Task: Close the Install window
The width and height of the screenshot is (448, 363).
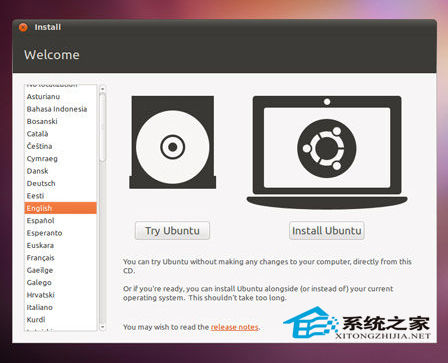Action: pyautogui.click(x=23, y=27)
